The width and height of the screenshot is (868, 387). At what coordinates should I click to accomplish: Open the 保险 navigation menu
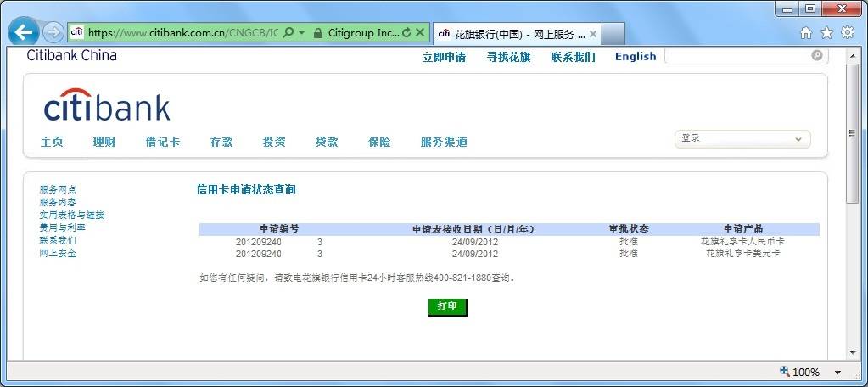[x=379, y=143]
